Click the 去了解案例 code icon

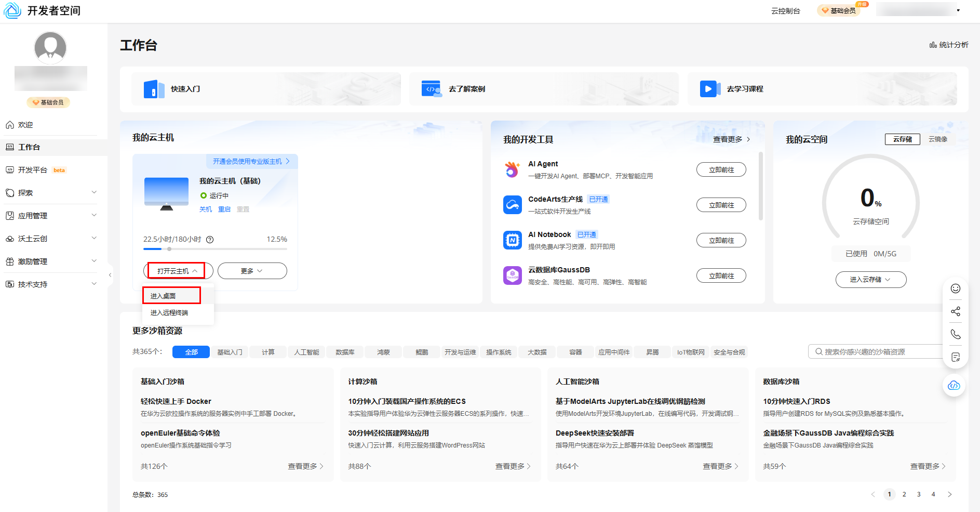[432, 89]
